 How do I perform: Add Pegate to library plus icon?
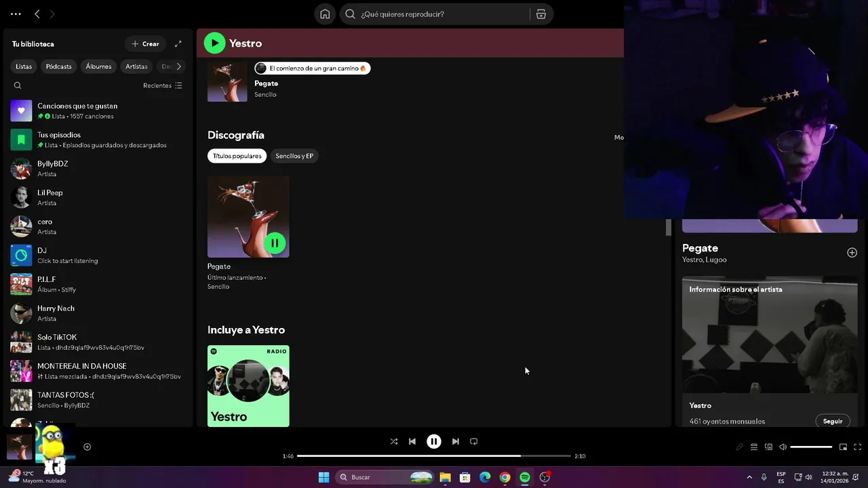(x=852, y=252)
